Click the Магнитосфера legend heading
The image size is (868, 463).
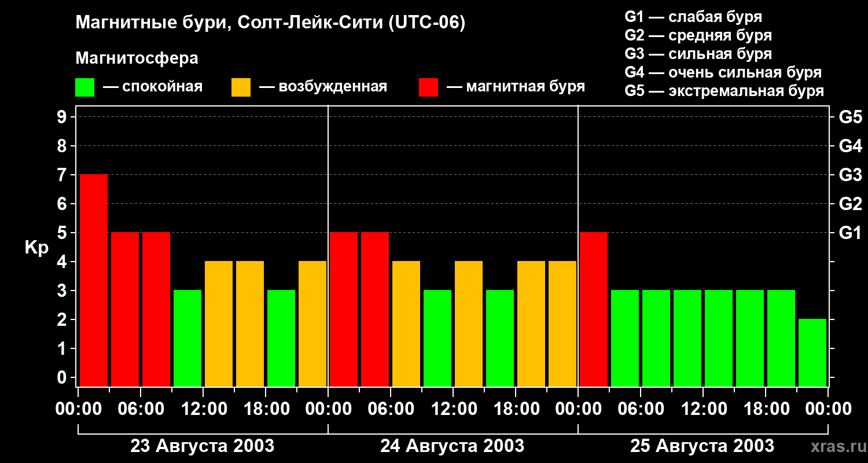tap(137, 58)
